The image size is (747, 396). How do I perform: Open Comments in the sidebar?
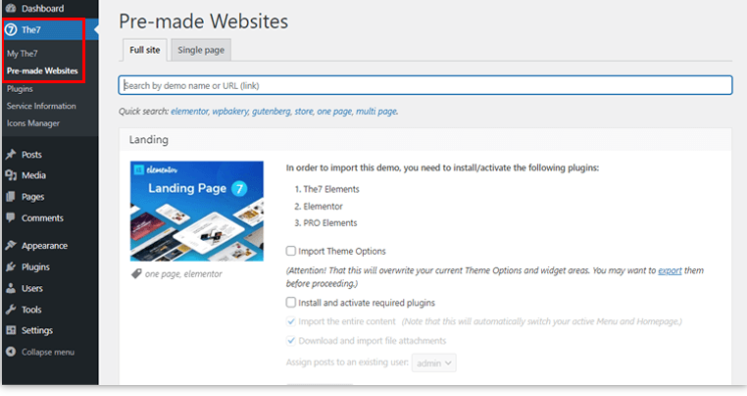[x=42, y=218]
